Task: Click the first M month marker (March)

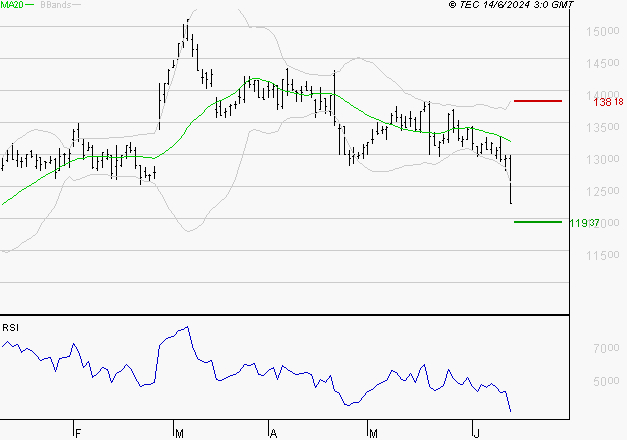Action: click(179, 434)
